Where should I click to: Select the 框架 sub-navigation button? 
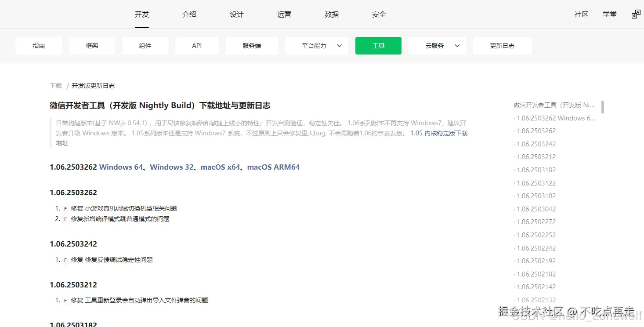[x=92, y=46]
